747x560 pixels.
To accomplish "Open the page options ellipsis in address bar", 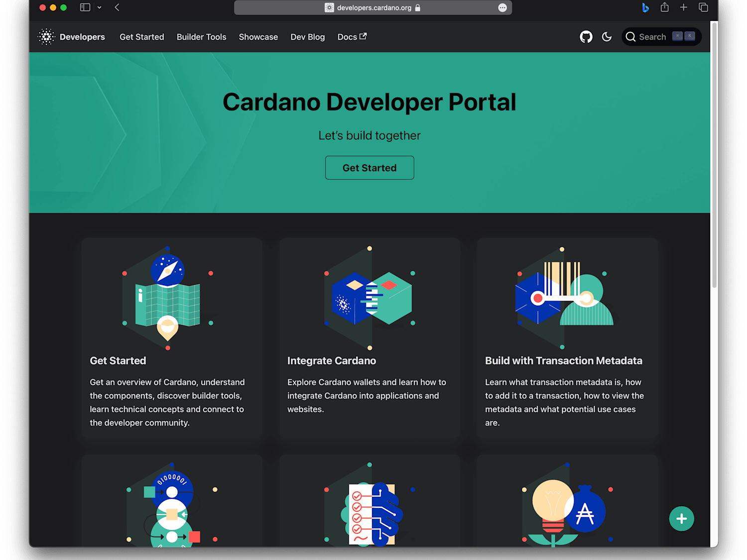I will click(502, 7).
